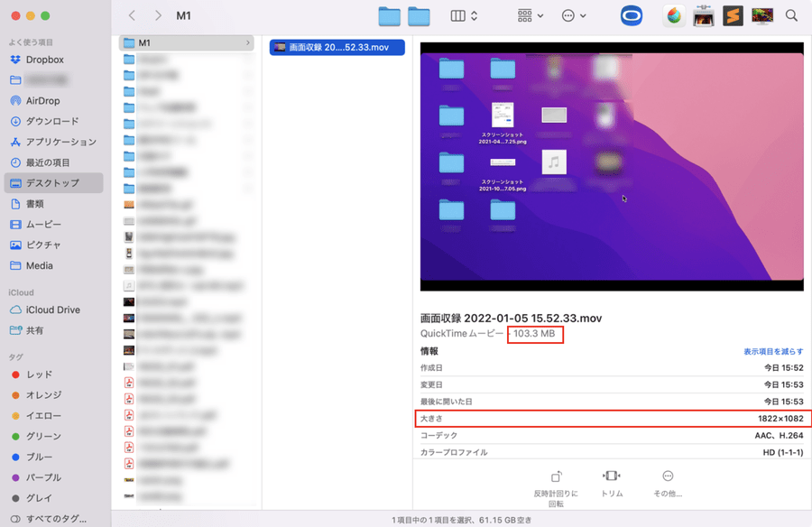Launch the colorful ball app icon
This screenshot has height=527, width=812.
coord(674,16)
